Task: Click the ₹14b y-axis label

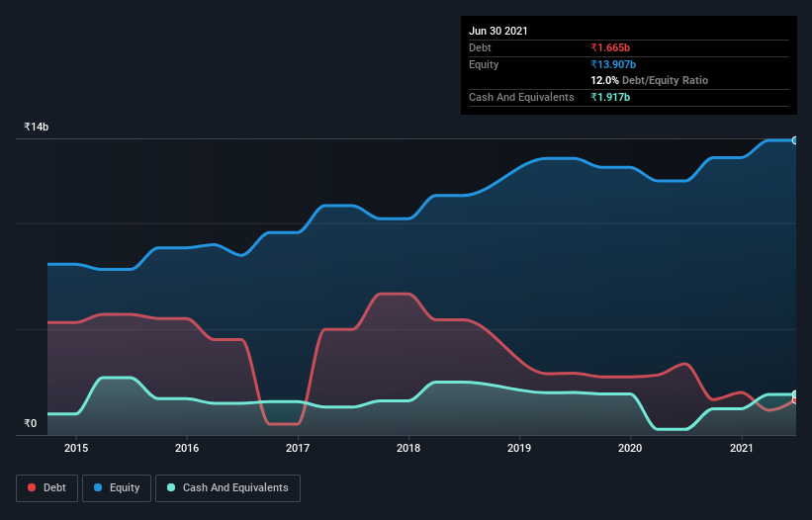Action: 37,127
